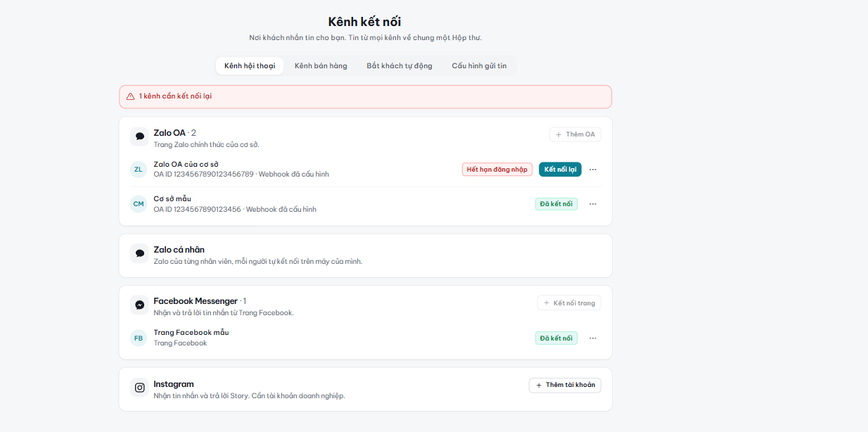Click the Facebook Messenger icon

click(139, 305)
